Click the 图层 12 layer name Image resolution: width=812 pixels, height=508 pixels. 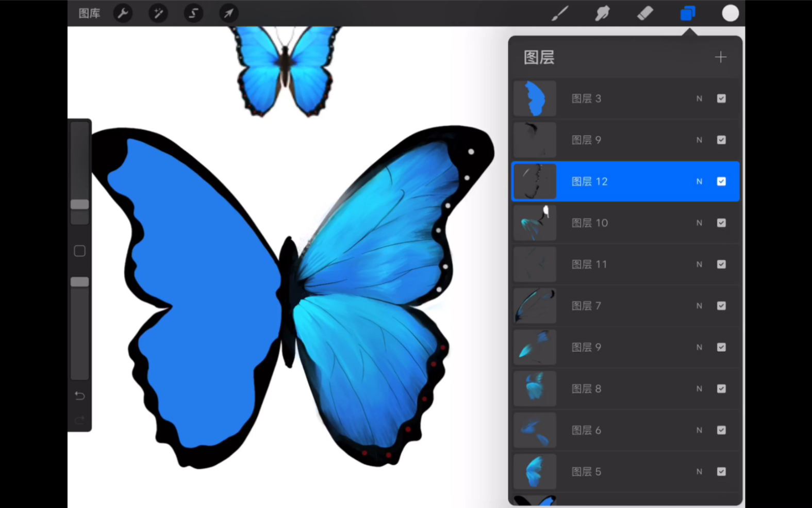[590, 182]
